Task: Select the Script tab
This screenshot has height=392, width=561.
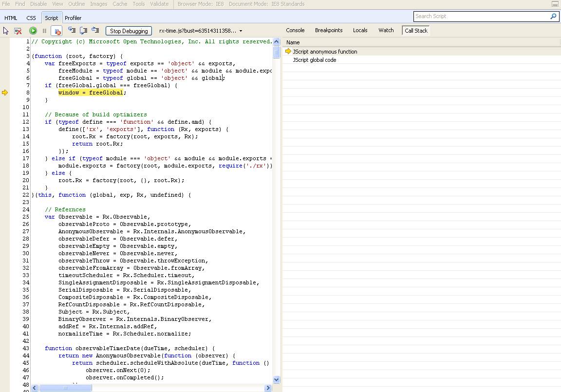Action: (52, 18)
